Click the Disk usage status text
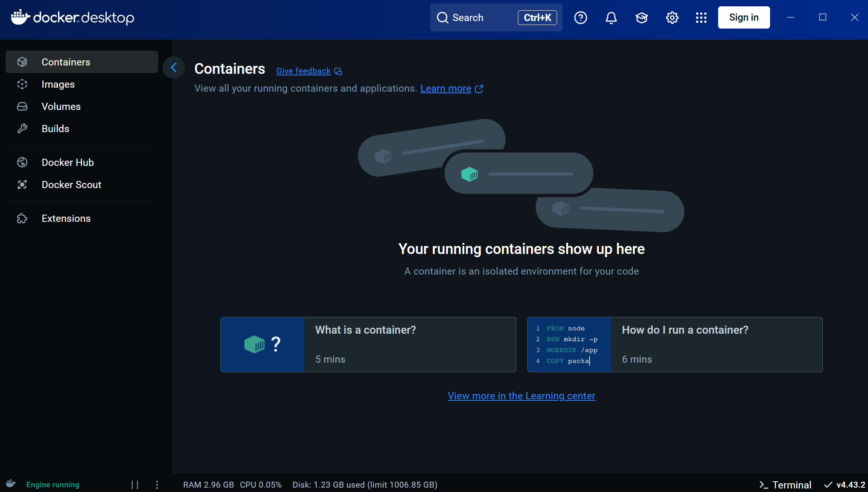 (365, 485)
